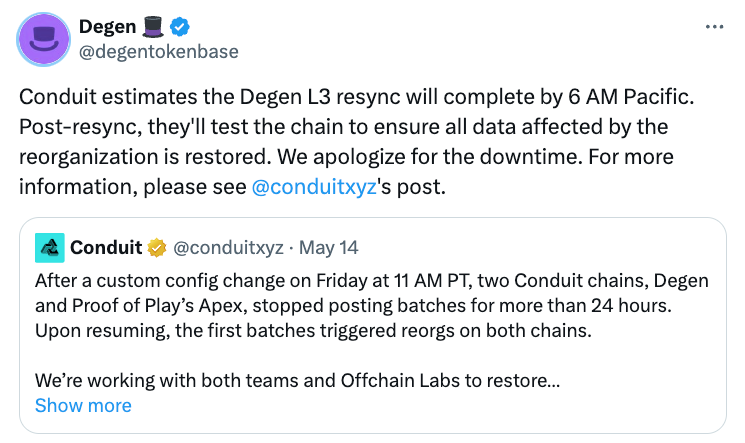Click the 'and Proof of Play's Apex' line
Image resolution: width=745 pixels, height=443 pixels.
coord(353,306)
